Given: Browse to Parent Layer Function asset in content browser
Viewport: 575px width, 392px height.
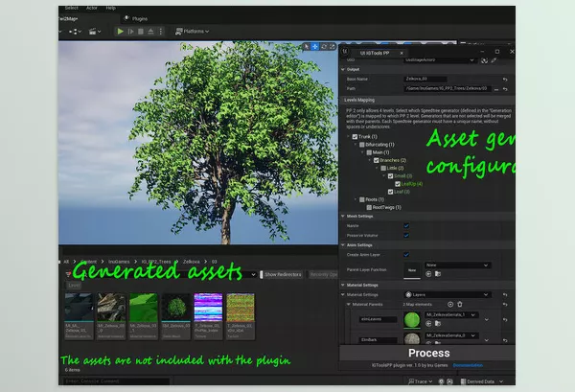Looking at the screenshot, I should (438, 274).
